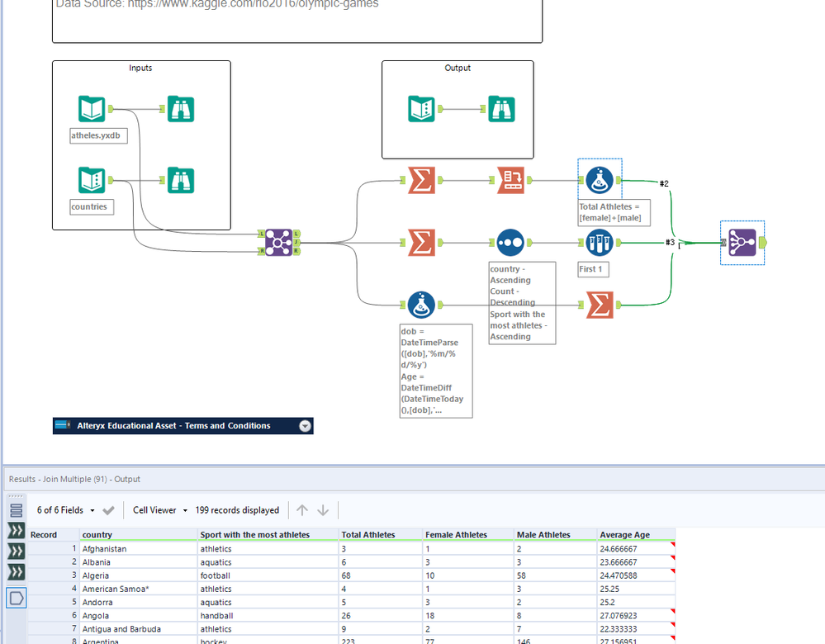Sort by the country column header
Viewport: 825px width, 644px height.
pos(139,534)
